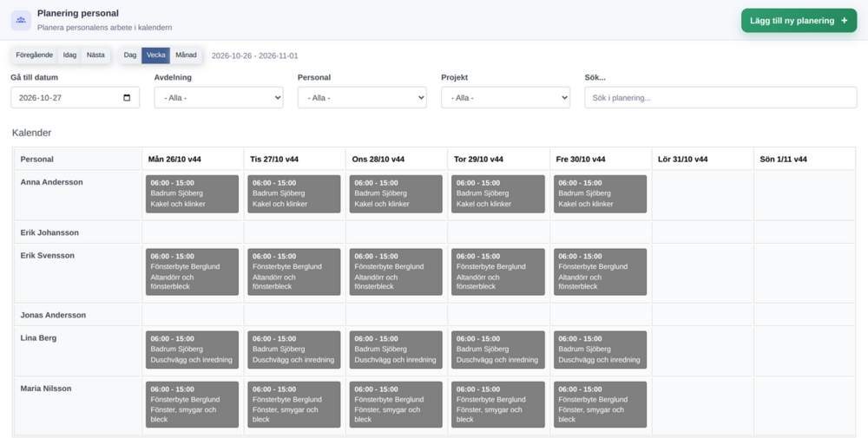Open Lina Berg's Tuesday Duschvägg shift
868x438 pixels.
click(x=294, y=350)
